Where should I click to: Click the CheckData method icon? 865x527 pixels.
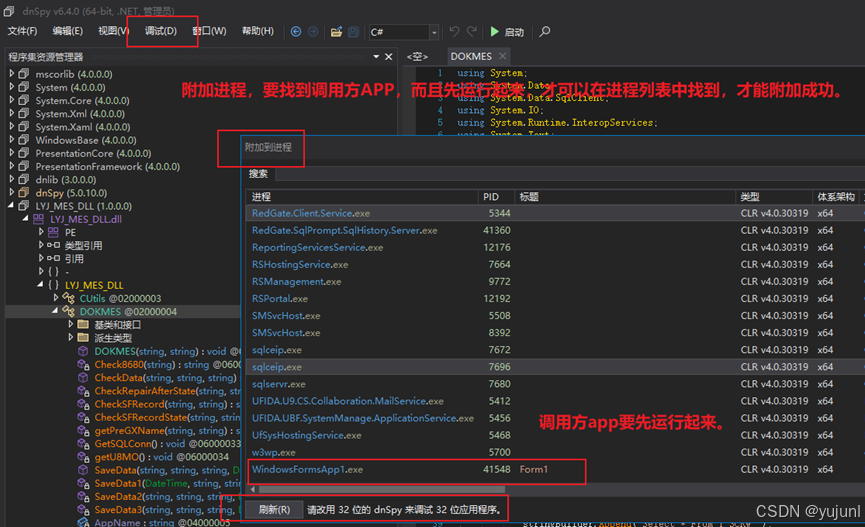pos(83,377)
